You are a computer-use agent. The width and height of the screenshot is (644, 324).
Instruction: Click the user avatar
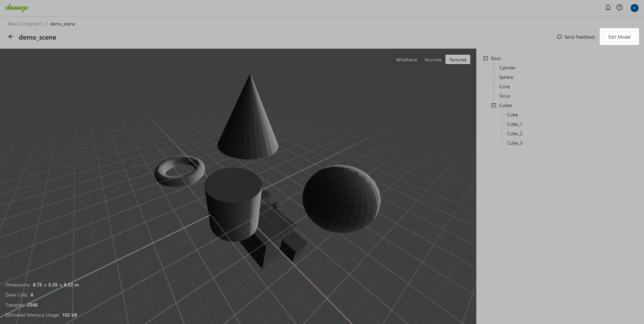coord(635,8)
